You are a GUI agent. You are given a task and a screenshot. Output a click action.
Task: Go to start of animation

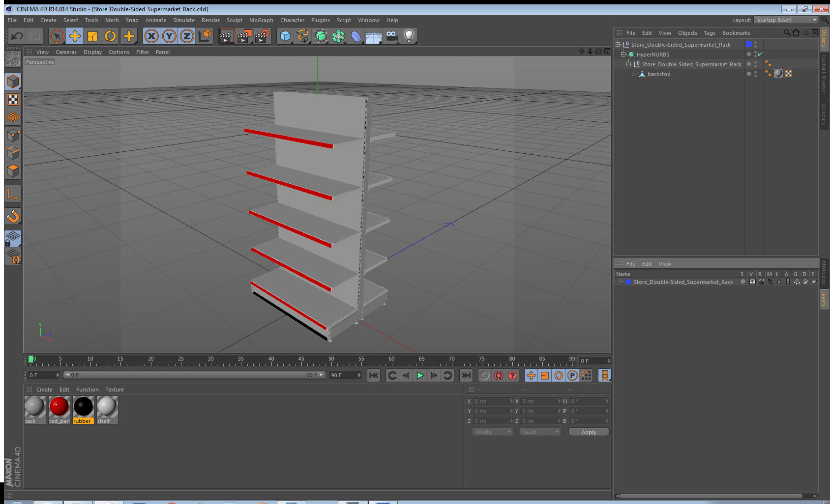pos(374,375)
